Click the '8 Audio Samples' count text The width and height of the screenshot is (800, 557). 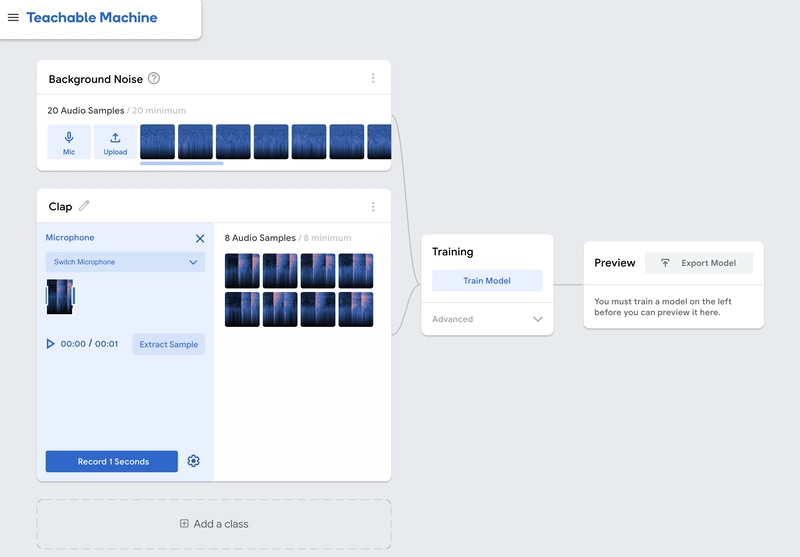(x=260, y=238)
